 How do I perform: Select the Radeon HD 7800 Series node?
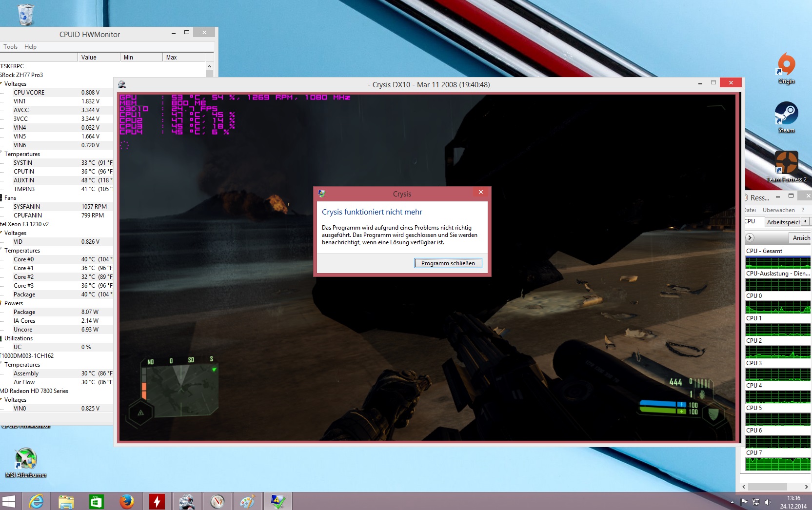[34, 391]
